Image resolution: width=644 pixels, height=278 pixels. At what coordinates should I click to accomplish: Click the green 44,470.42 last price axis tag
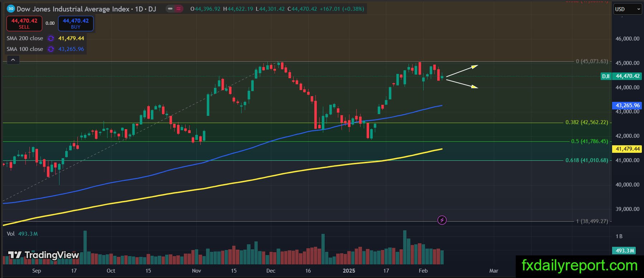(x=628, y=76)
